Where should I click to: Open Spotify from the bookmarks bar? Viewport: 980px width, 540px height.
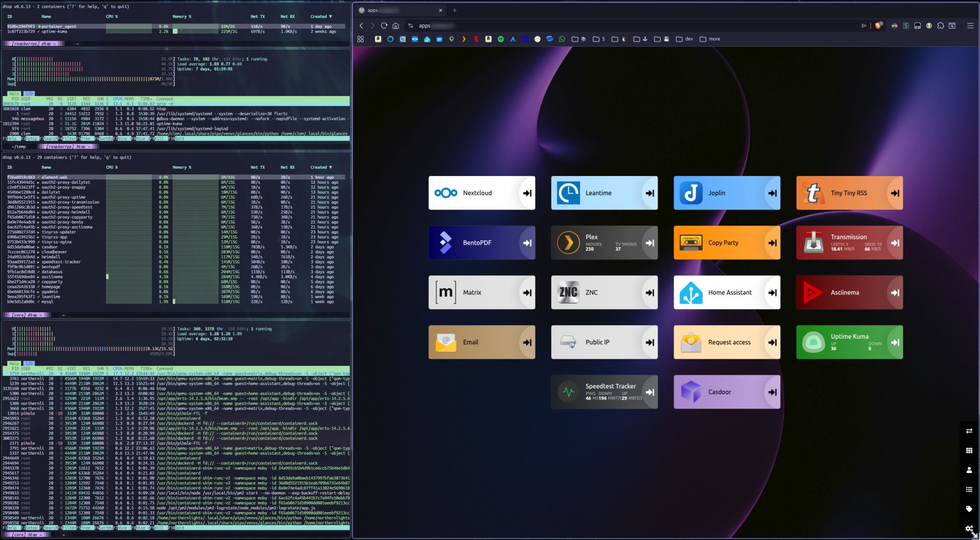[x=501, y=39]
